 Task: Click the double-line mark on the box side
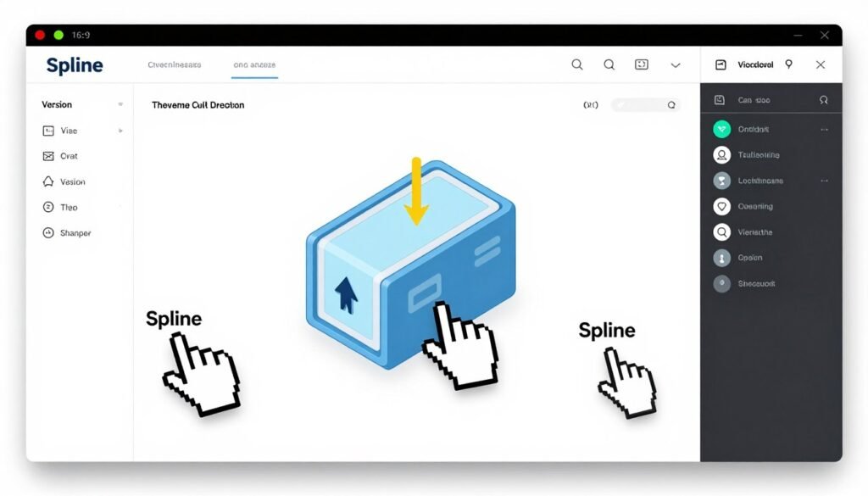click(x=487, y=250)
